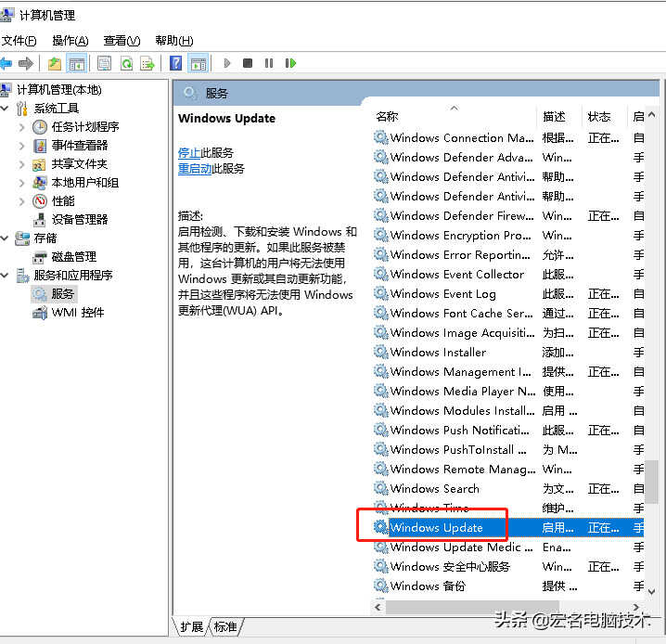The height and width of the screenshot is (644, 666).
Task: Click the Restart service icon
Action: coord(290,63)
